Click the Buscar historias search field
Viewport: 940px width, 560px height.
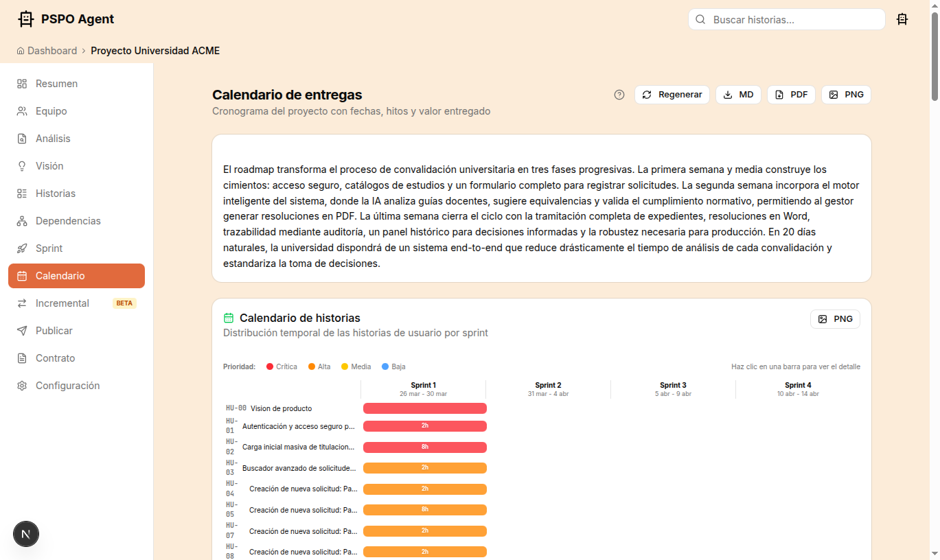786,19
